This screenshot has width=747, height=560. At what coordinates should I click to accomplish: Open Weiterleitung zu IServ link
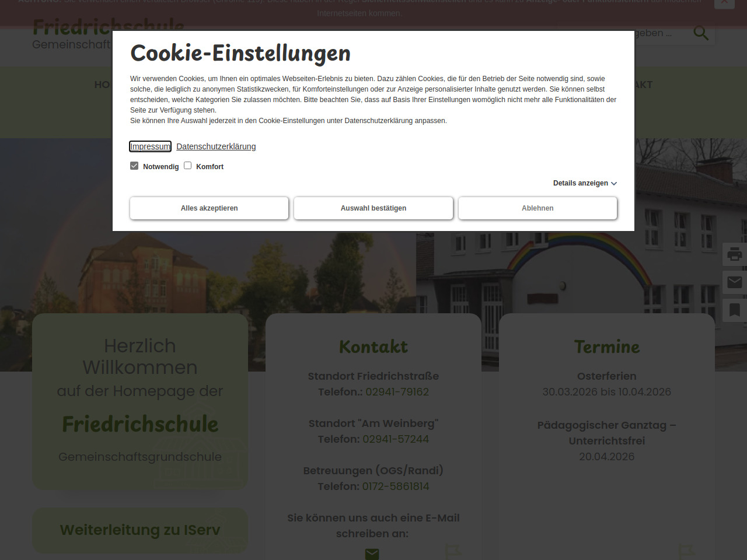(140, 530)
